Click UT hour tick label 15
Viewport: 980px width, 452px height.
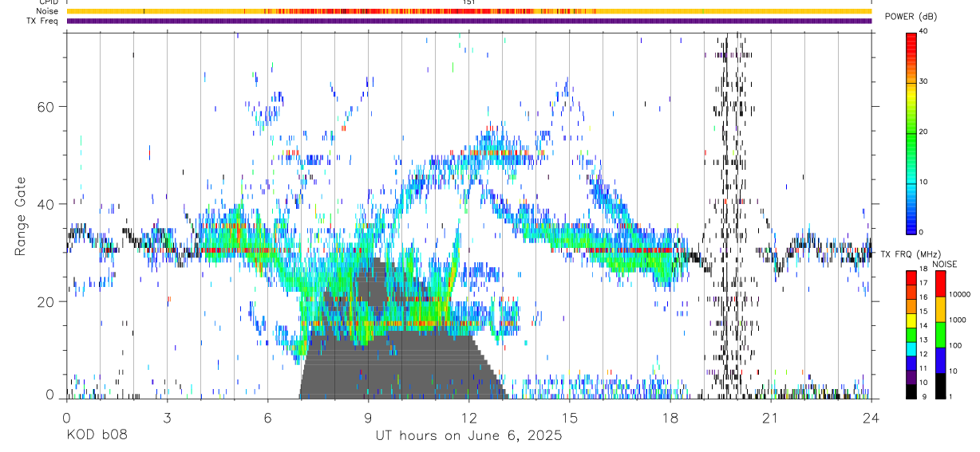pyautogui.click(x=570, y=418)
